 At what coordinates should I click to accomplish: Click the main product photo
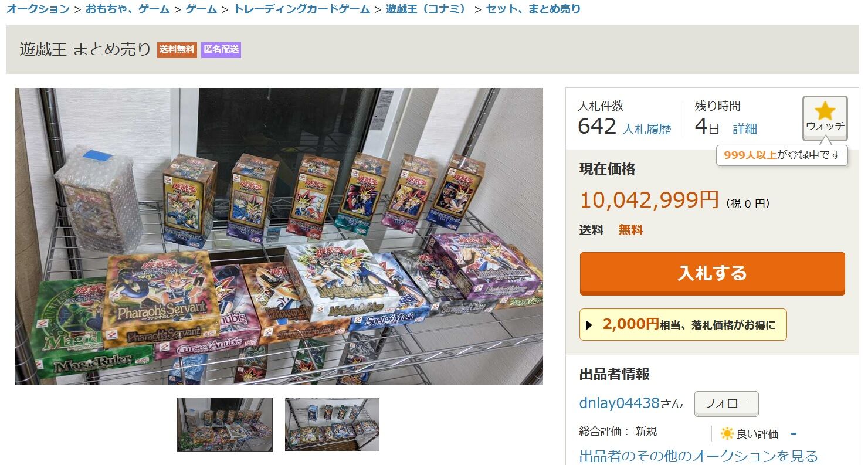point(279,236)
